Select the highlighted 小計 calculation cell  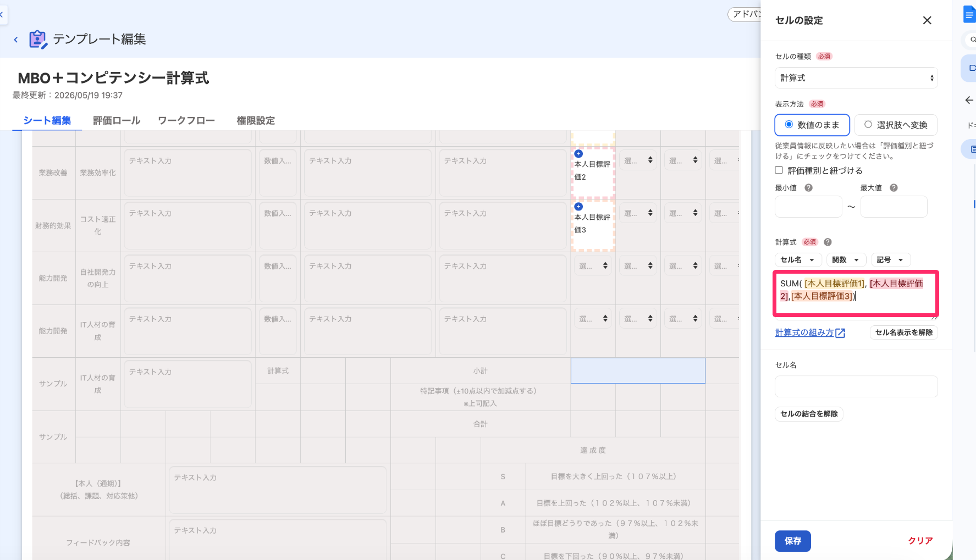(638, 371)
